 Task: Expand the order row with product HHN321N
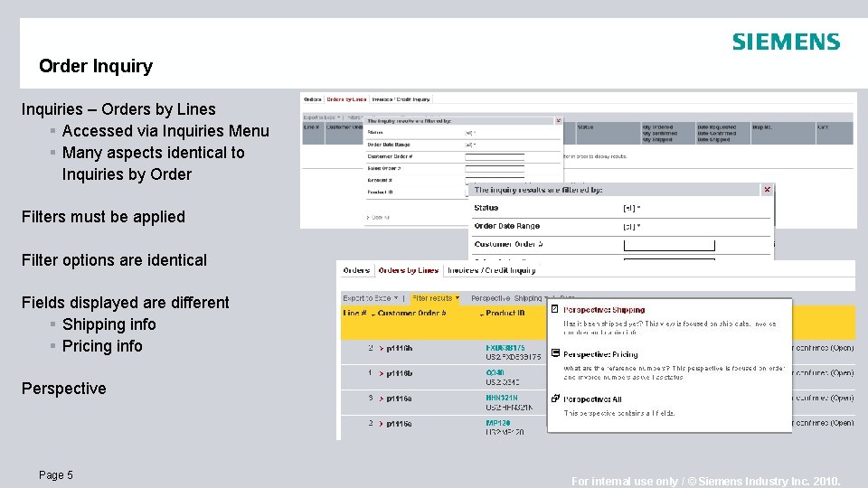(x=382, y=399)
